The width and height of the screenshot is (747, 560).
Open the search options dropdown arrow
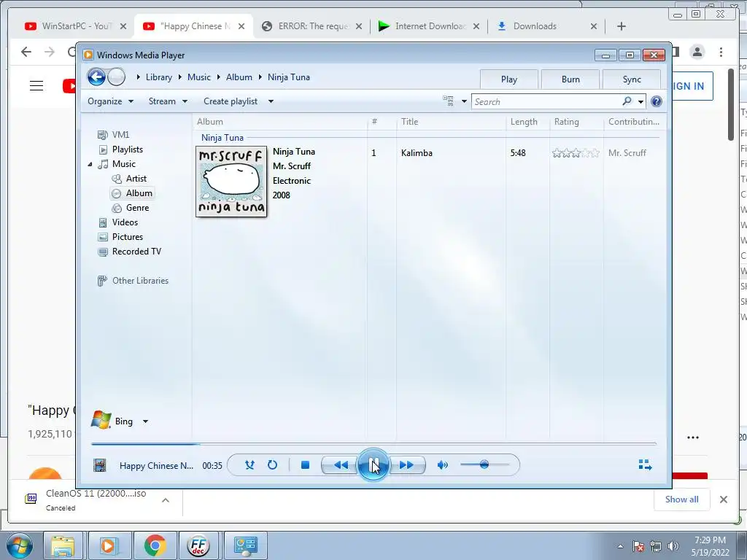tap(640, 101)
